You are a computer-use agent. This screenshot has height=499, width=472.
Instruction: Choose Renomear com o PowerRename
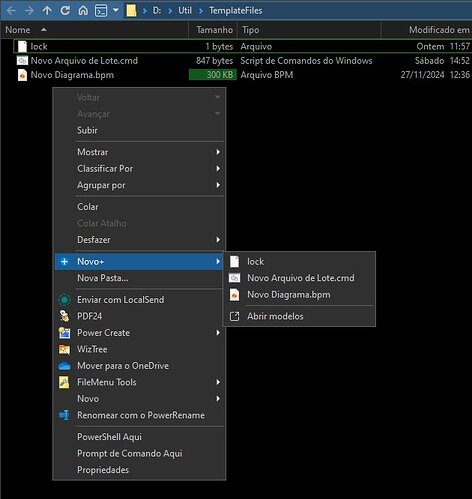tap(139, 415)
